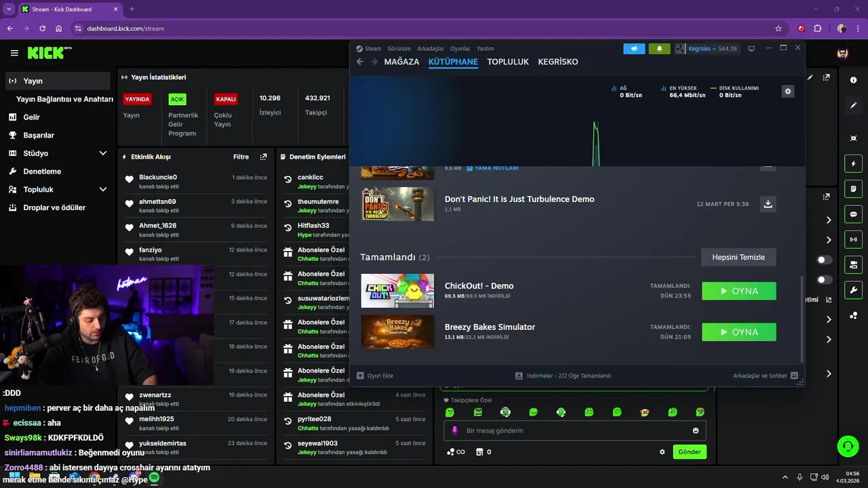
Task: Click the chat message input field
Action: click(575, 430)
